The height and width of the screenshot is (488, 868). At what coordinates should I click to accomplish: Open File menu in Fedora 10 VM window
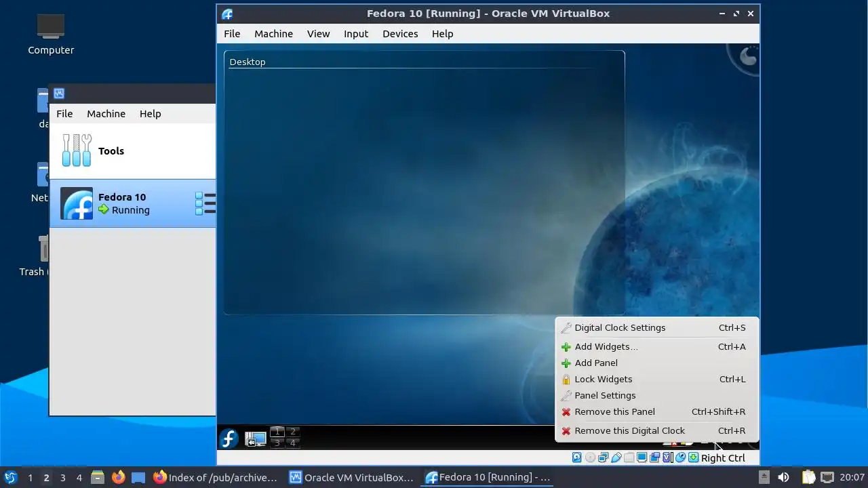click(x=232, y=34)
